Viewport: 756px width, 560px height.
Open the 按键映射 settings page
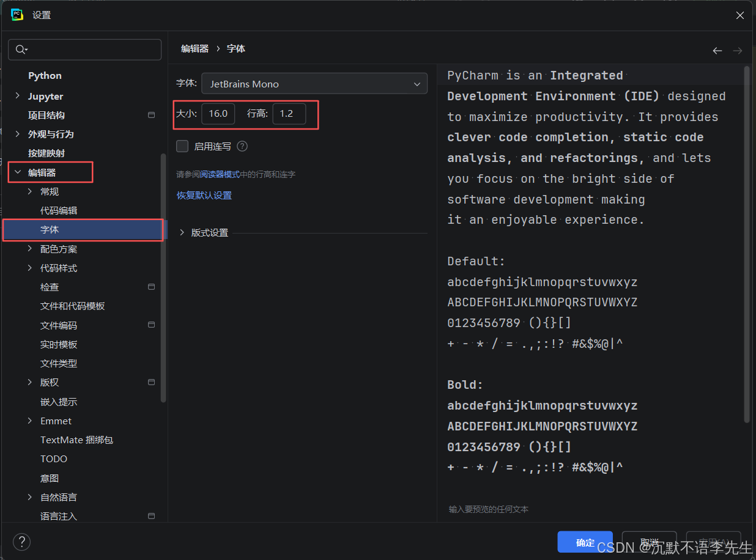[x=46, y=153]
